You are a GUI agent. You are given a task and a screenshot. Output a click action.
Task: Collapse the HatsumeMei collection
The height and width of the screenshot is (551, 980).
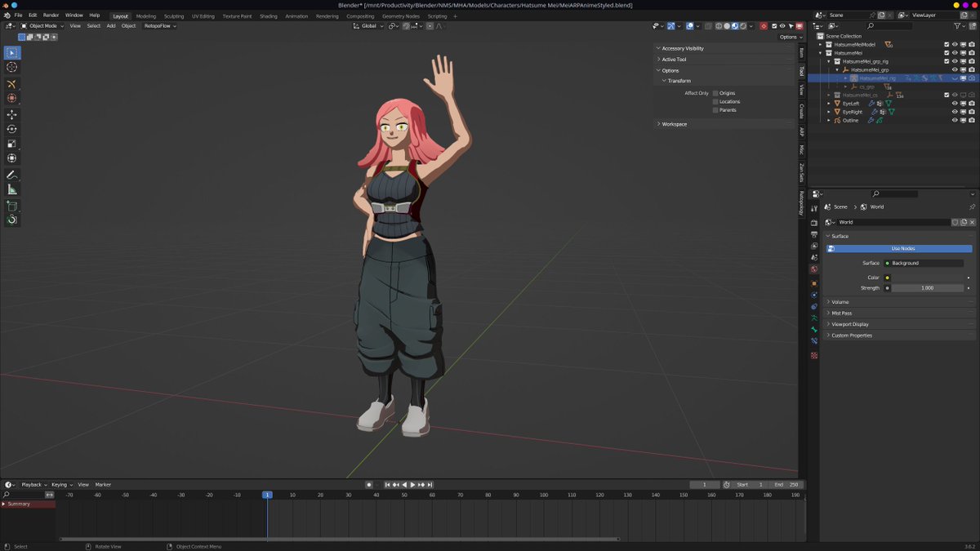tap(820, 53)
